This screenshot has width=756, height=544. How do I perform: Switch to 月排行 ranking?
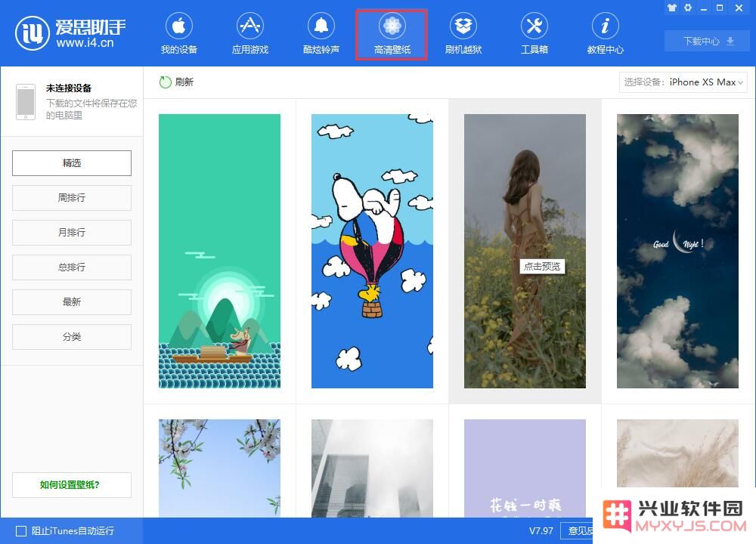[x=72, y=232]
